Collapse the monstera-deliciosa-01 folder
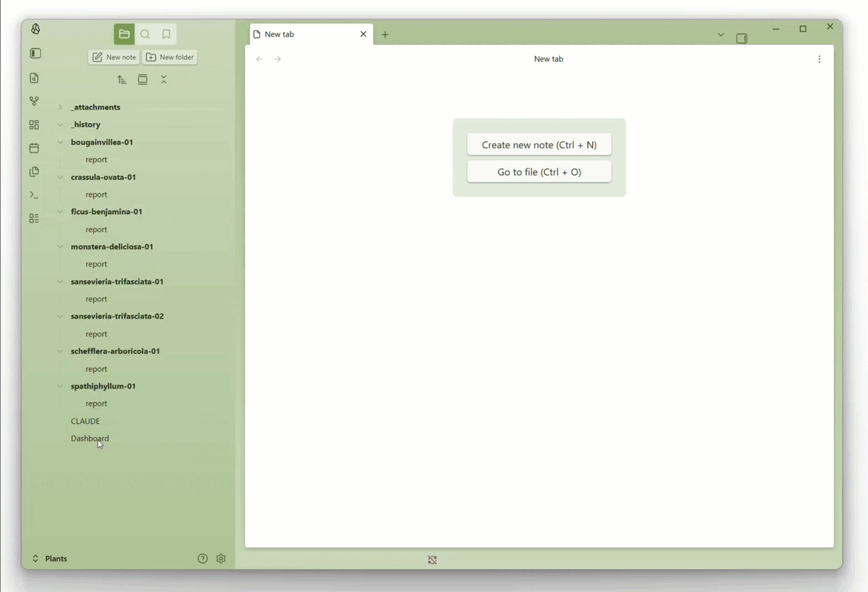Screen dimensions: 868x592 (60, 247)
